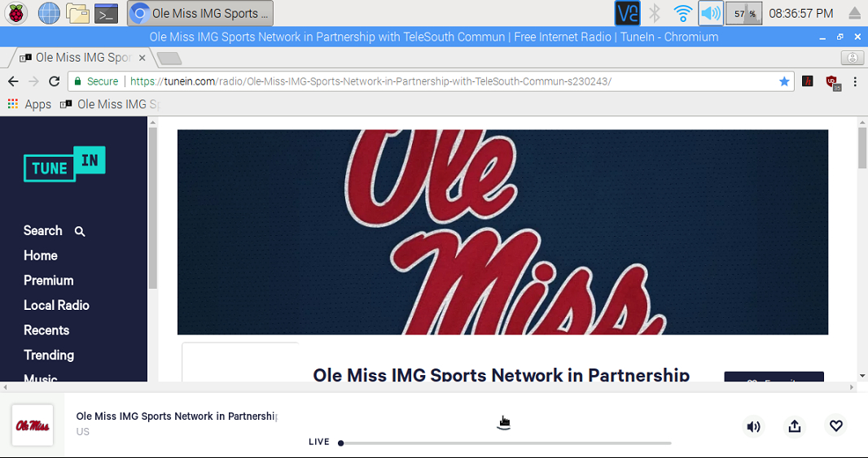Open the file manager folder icon
The width and height of the screenshot is (868, 458).
tap(77, 13)
